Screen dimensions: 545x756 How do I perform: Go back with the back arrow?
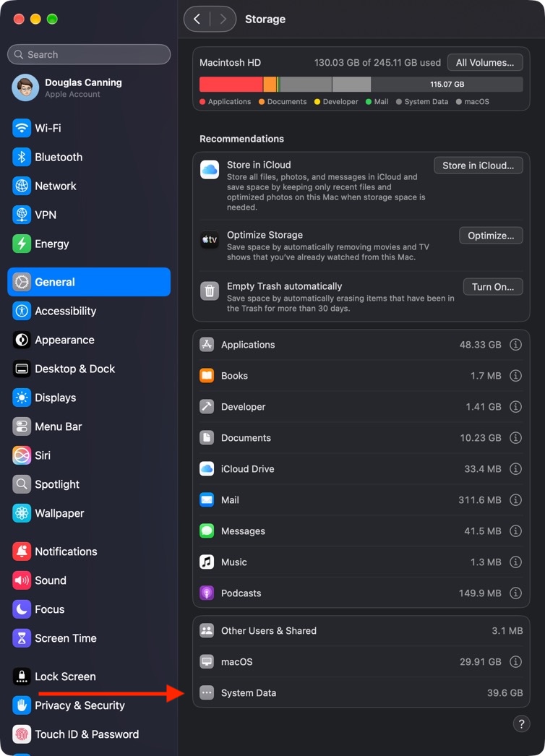(197, 19)
